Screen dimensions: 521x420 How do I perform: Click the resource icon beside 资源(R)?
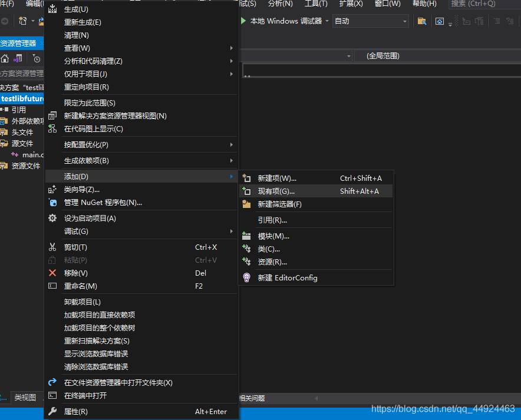(x=246, y=262)
